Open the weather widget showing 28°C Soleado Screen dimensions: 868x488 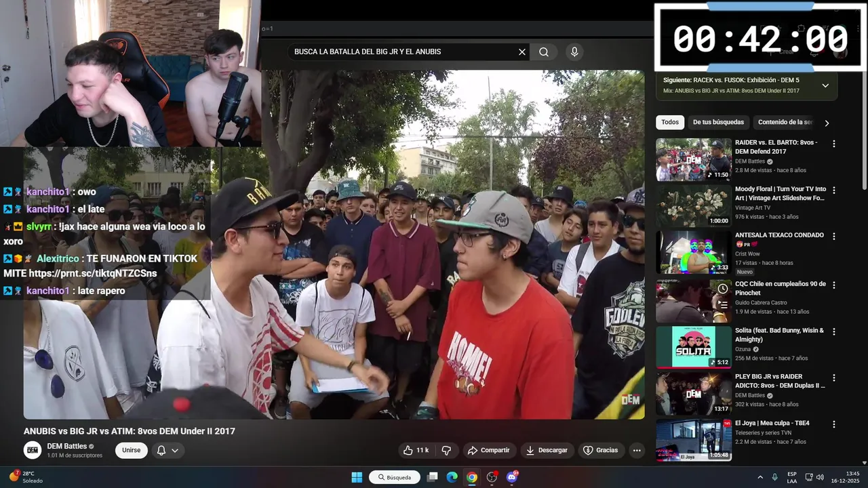click(26, 477)
